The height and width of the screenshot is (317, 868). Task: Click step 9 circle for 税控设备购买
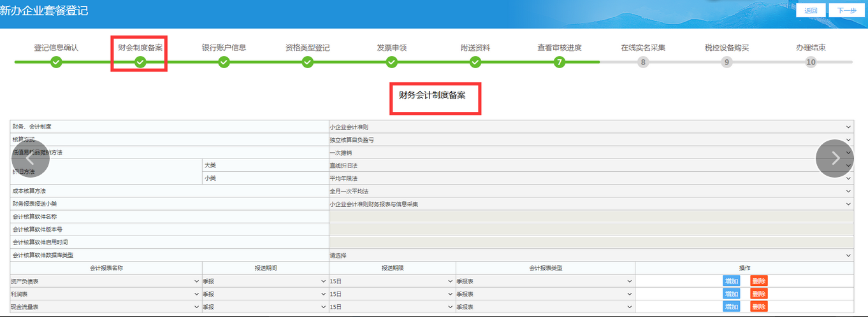(727, 62)
